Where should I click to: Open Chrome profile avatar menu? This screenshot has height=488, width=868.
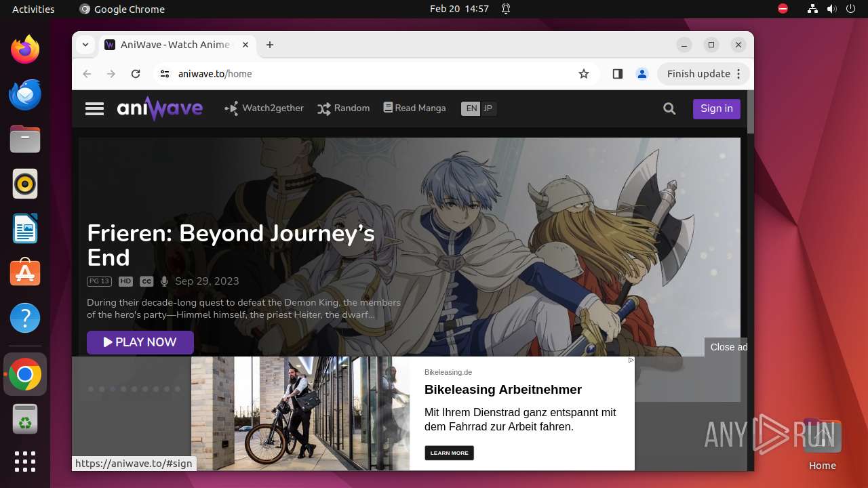642,74
